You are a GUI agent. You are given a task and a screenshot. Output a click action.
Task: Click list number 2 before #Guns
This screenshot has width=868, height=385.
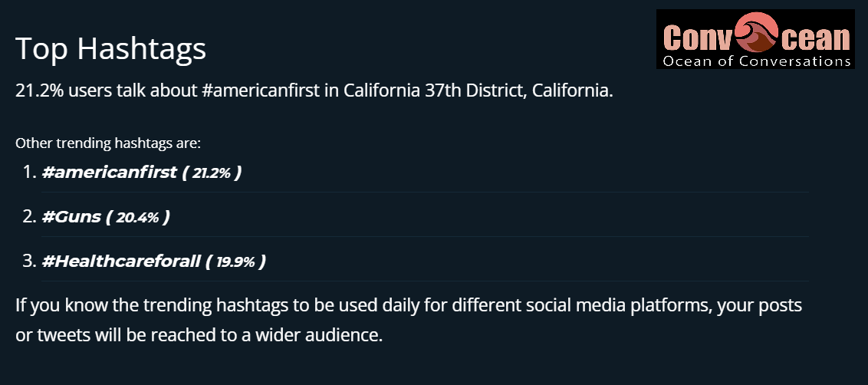tap(30, 216)
